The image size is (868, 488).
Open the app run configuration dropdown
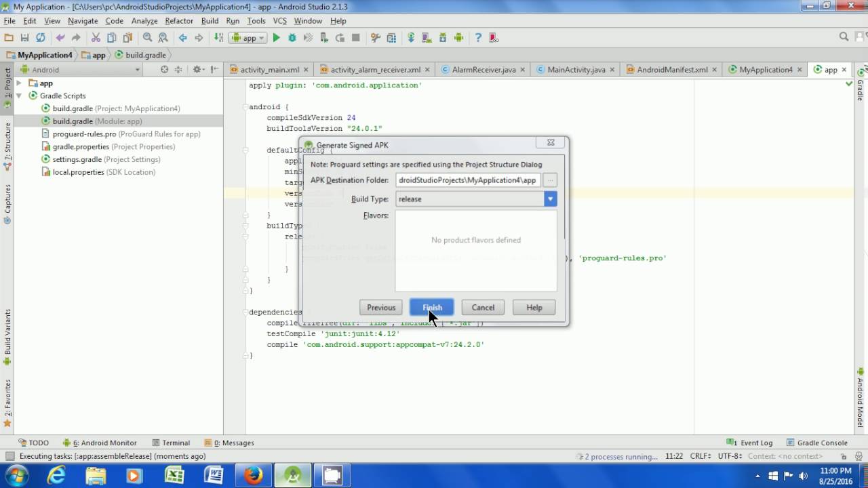[x=249, y=38]
